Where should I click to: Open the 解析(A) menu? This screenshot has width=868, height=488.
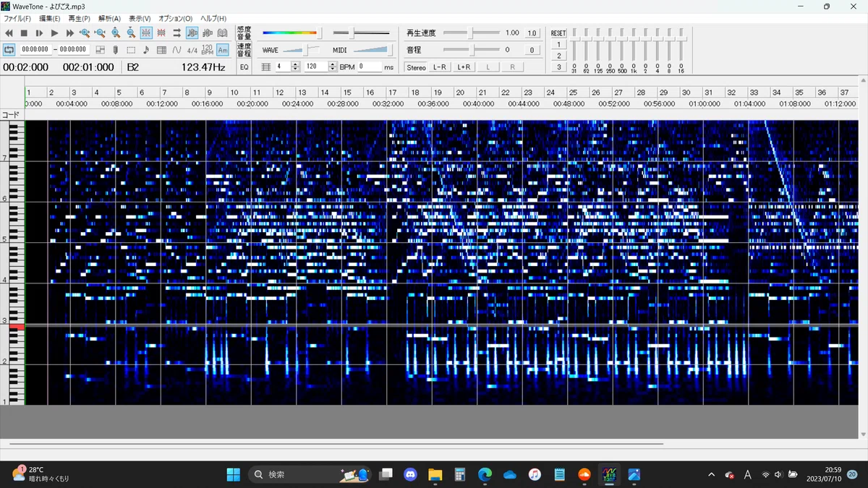[109, 18]
